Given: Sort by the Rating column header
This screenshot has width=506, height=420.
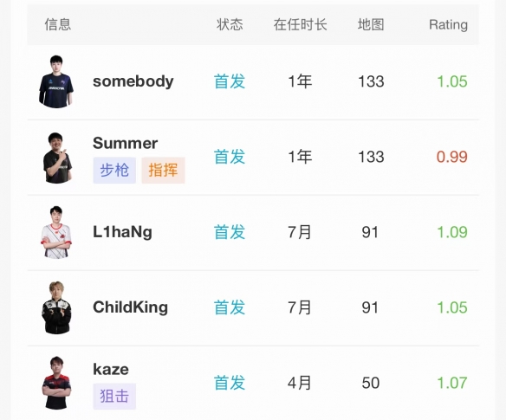Looking at the screenshot, I should [x=448, y=25].
